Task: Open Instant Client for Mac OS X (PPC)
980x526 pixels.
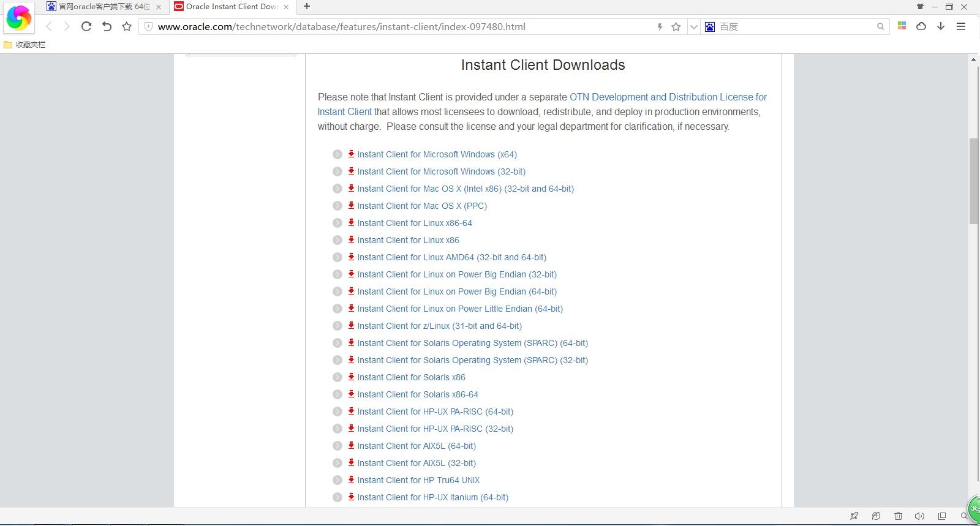Action: [422, 206]
